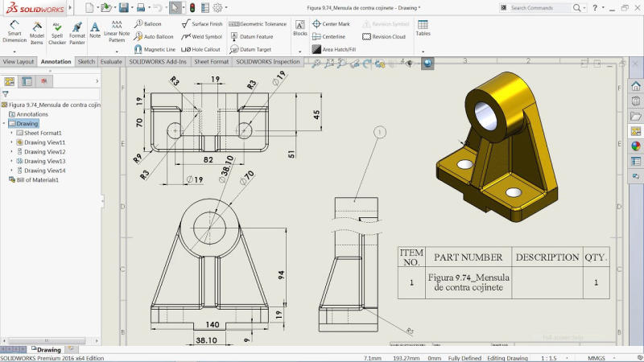Expand Drawing View11 in tree
Viewport: 644px width, 362px height.
pyautogui.click(x=11, y=142)
